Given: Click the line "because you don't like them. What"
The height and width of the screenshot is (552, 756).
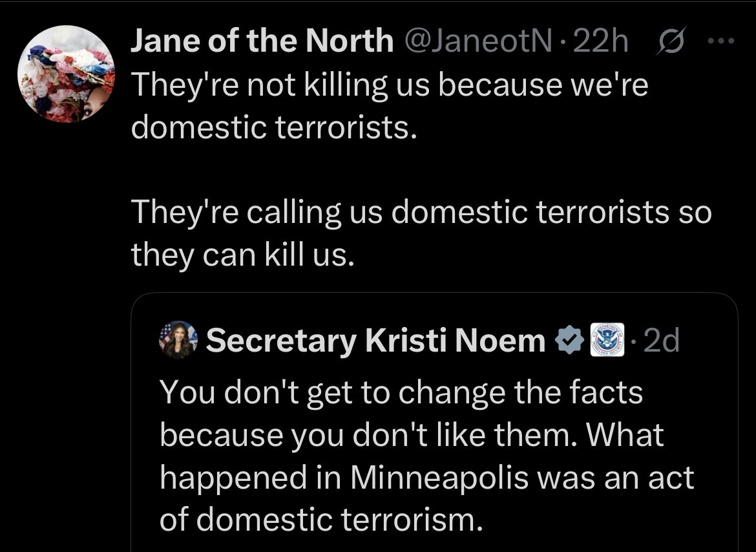Looking at the screenshot, I should (411, 434).
